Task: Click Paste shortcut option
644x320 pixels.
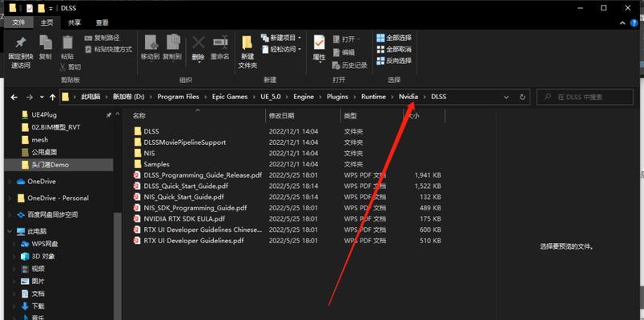Action: [108, 50]
